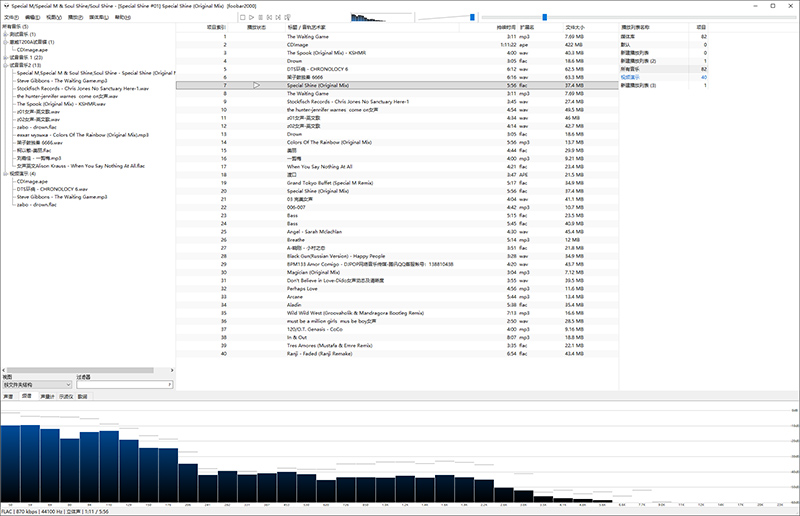
Task: Click the 标题 / 音轨艺术家 column header
Action: [x=372, y=28]
